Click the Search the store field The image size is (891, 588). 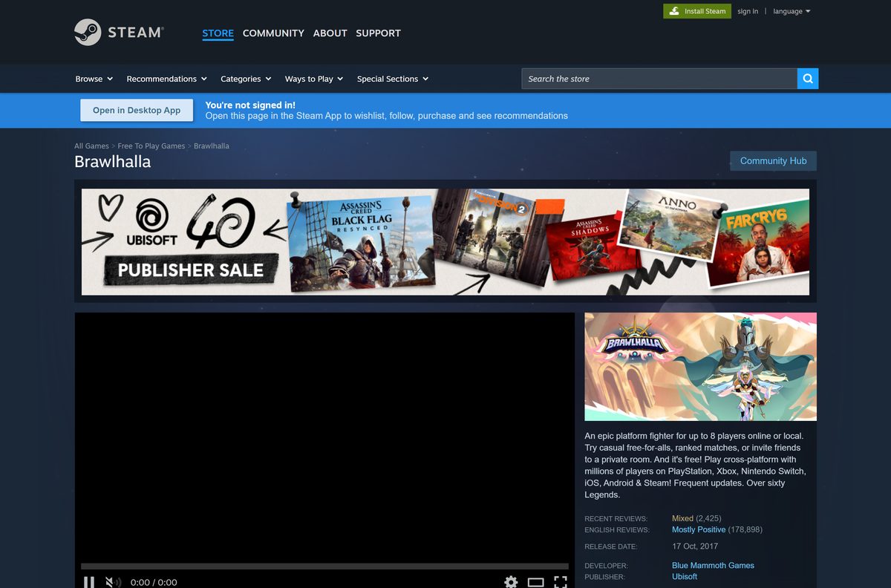coord(659,79)
